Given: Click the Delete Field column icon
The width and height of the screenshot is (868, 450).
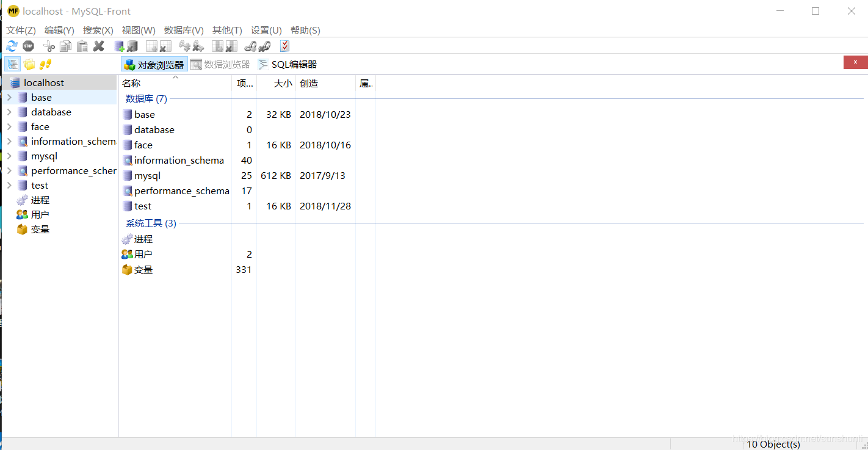Looking at the screenshot, I should pos(231,46).
